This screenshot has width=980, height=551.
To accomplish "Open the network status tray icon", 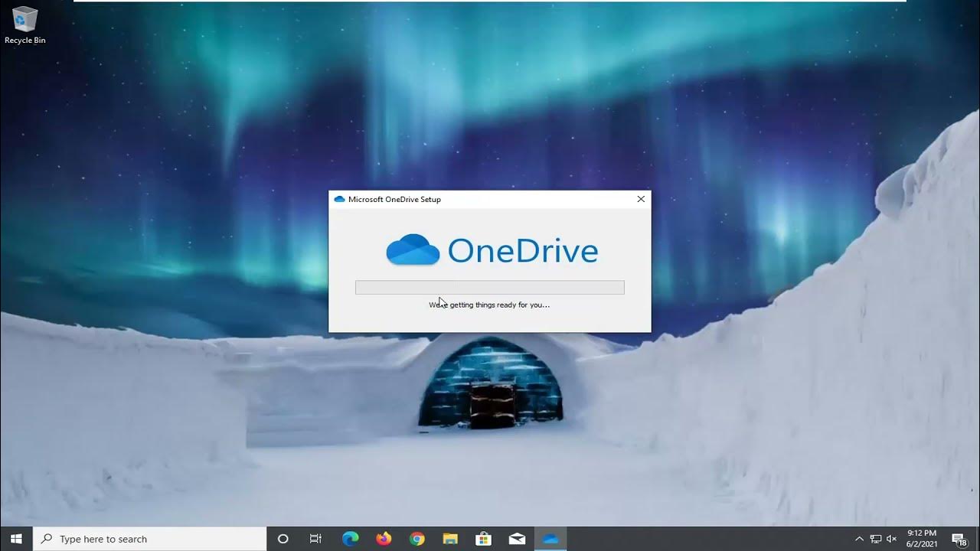I will 876,539.
